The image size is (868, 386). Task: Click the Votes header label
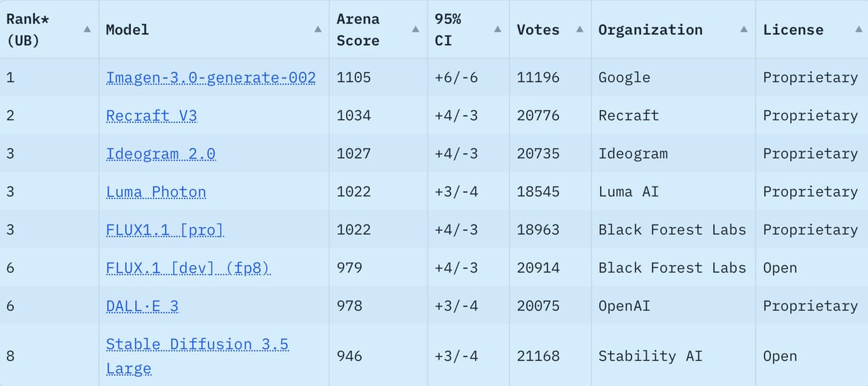point(538,30)
